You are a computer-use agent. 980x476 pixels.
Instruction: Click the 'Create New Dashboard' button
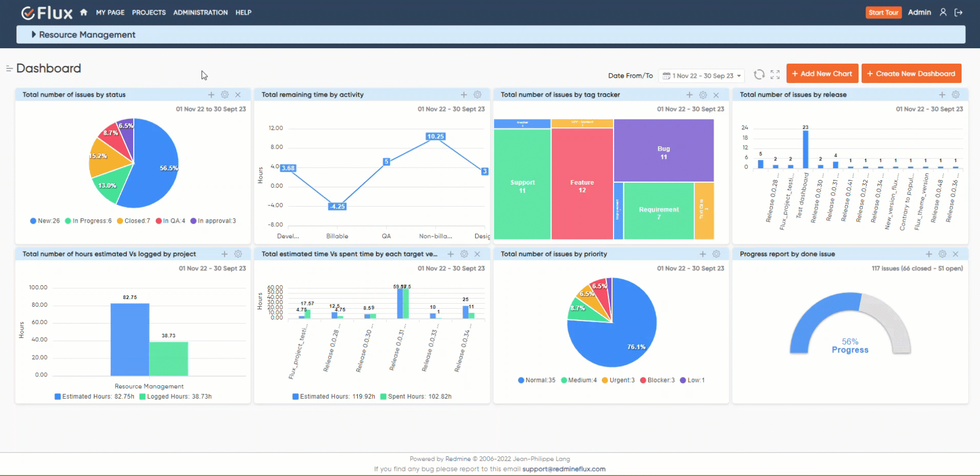pyautogui.click(x=911, y=73)
